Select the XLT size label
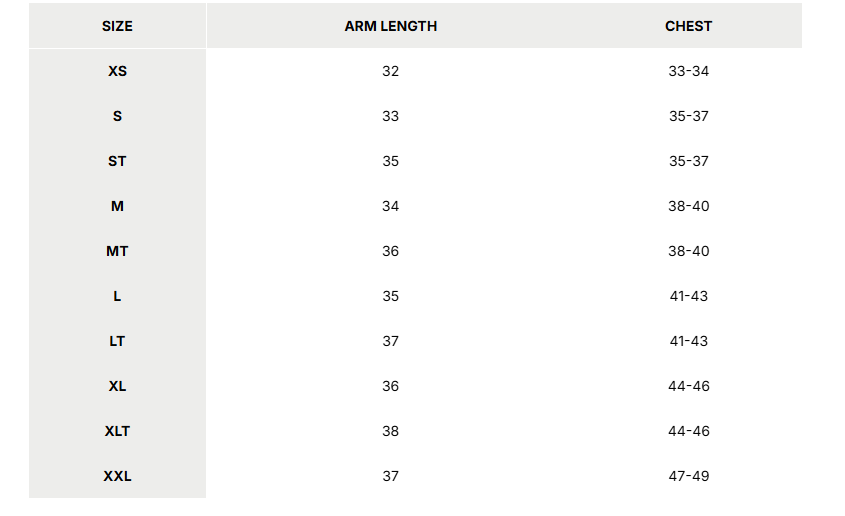Screen dimensions: 845x516 click(117, 431)
